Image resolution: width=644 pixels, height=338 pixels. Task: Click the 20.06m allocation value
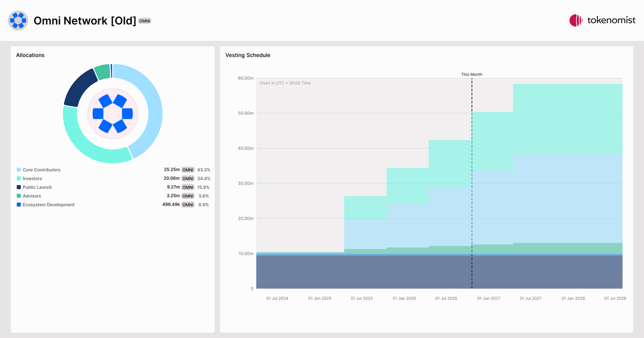click(171, 179)
